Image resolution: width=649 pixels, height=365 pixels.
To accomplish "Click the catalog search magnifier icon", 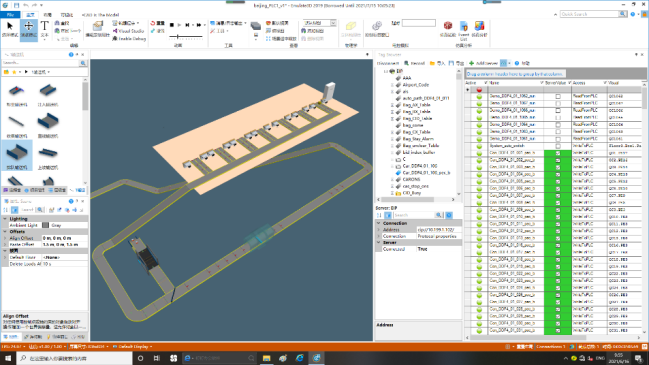I will pyautogui.click(x=83, y=63).
